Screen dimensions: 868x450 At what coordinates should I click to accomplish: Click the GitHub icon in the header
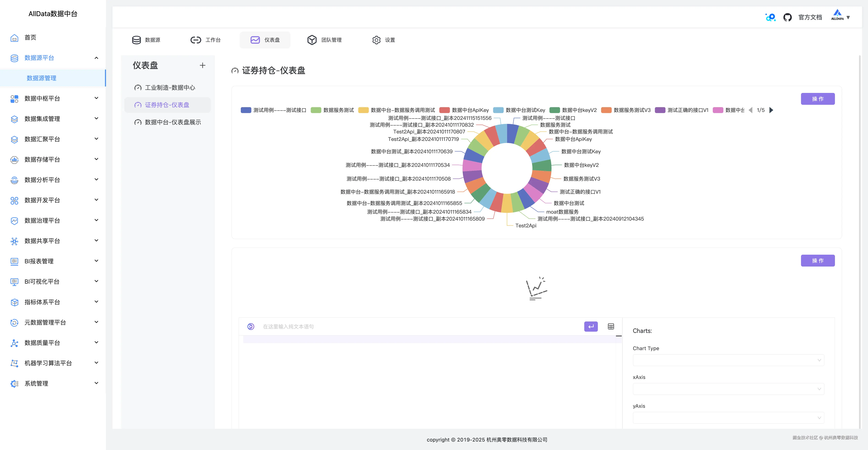[x=788, y=17]
